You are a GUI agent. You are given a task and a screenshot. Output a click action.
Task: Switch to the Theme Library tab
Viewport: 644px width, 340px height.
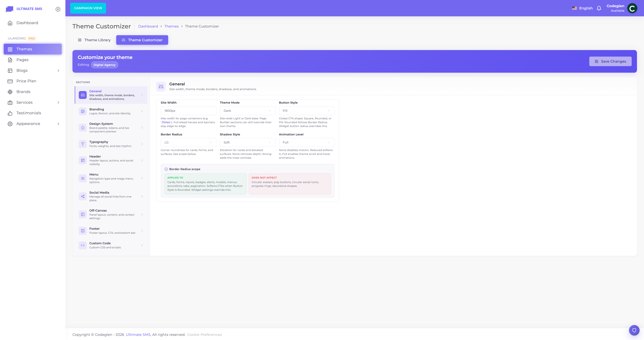94,40
